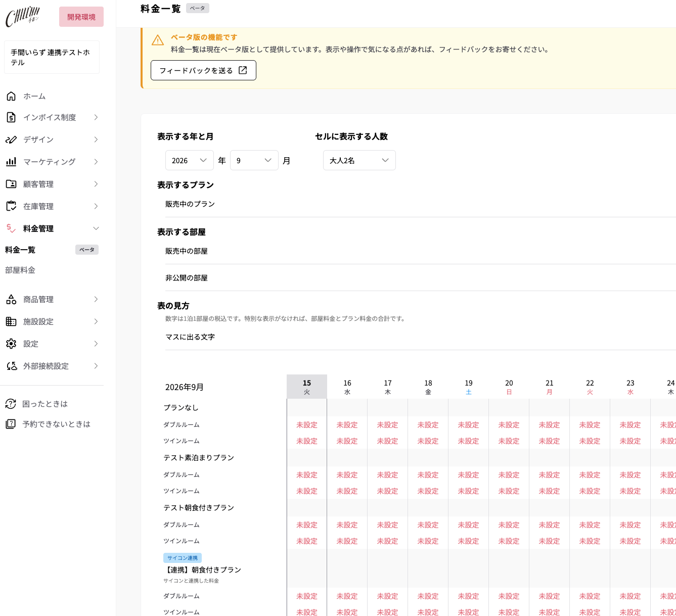The height and width of the screenshot is (616, 676).
Task: Click the インボイス制度 document icon
Action: [x=11, y=117]
